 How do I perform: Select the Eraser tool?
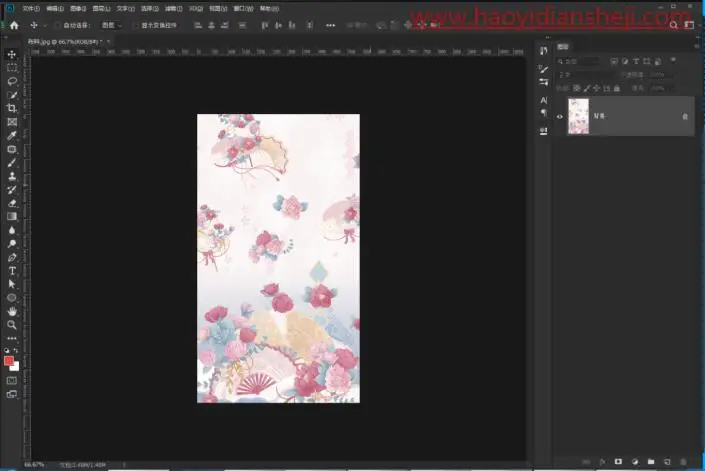pyautogui.click(x=12, y=203)
